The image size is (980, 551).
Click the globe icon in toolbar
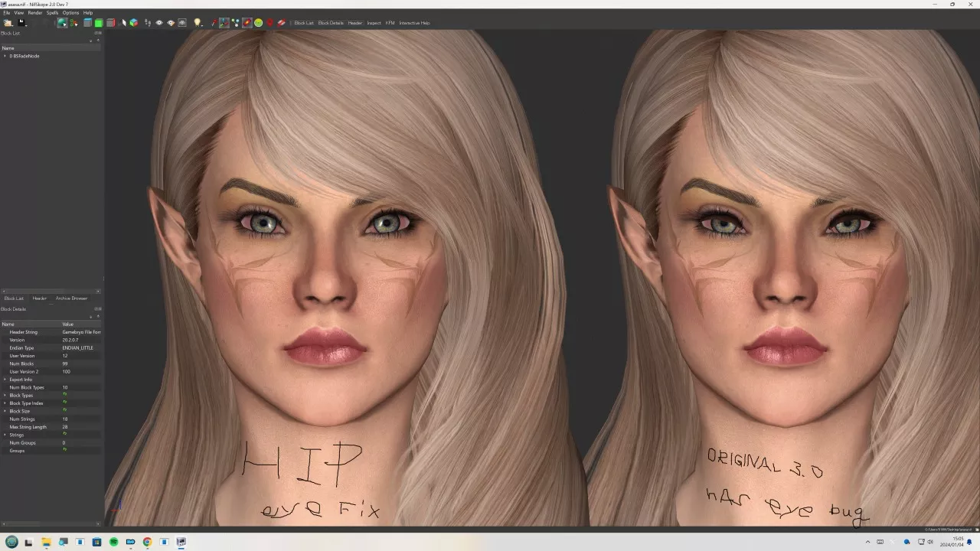(62, 23)
